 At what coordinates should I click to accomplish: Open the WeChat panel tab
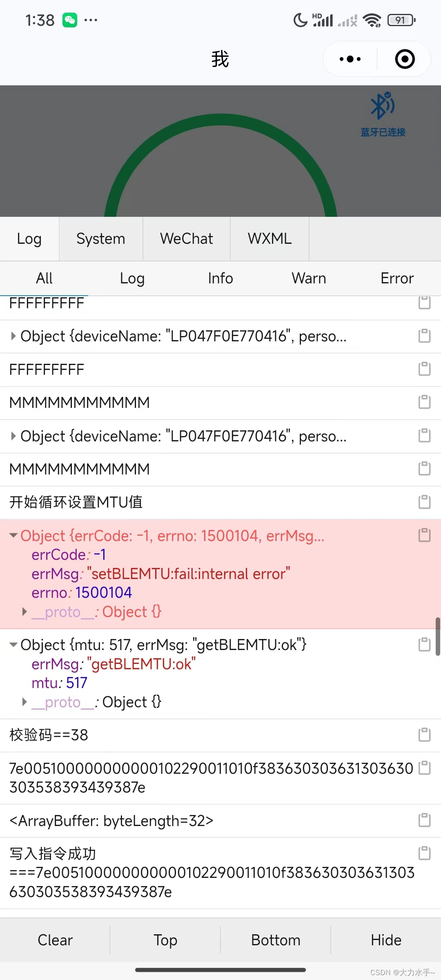tap(187, 239)
